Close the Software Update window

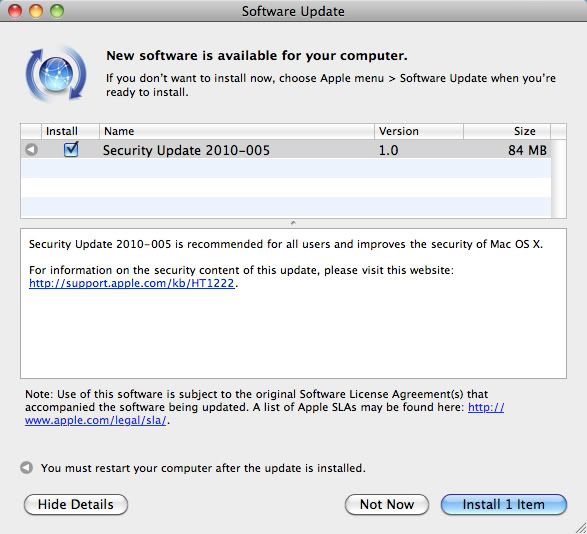pos(15,10)
